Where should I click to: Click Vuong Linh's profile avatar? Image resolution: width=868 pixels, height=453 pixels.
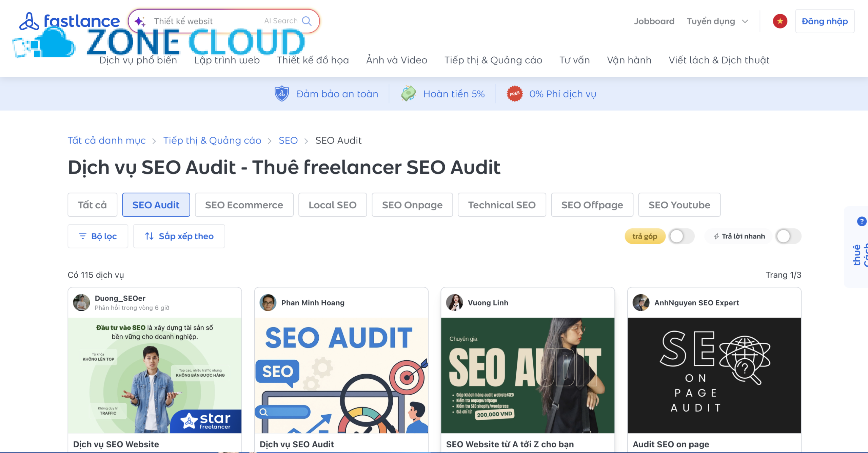(x=454, y=302)
